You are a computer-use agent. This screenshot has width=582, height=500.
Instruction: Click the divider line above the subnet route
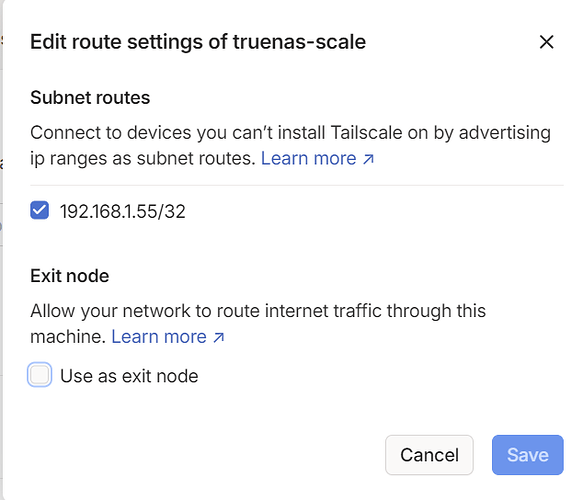click(297, 185)
